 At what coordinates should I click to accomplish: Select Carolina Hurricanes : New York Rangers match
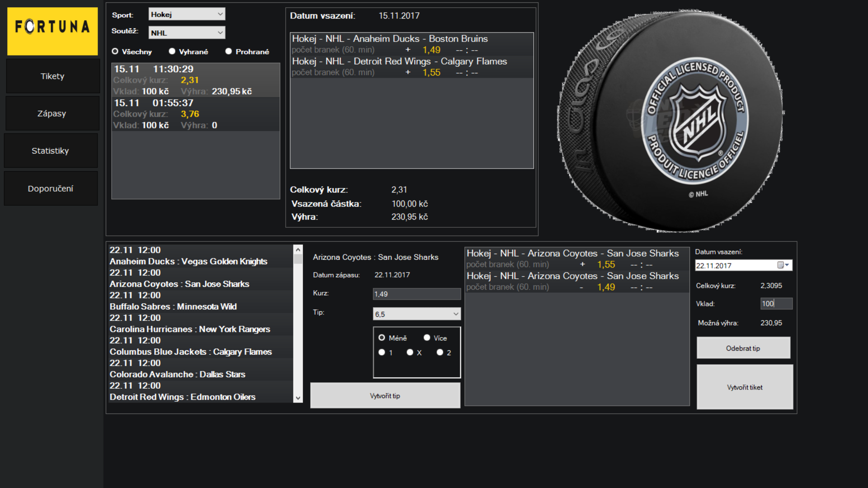click(201, 324)
